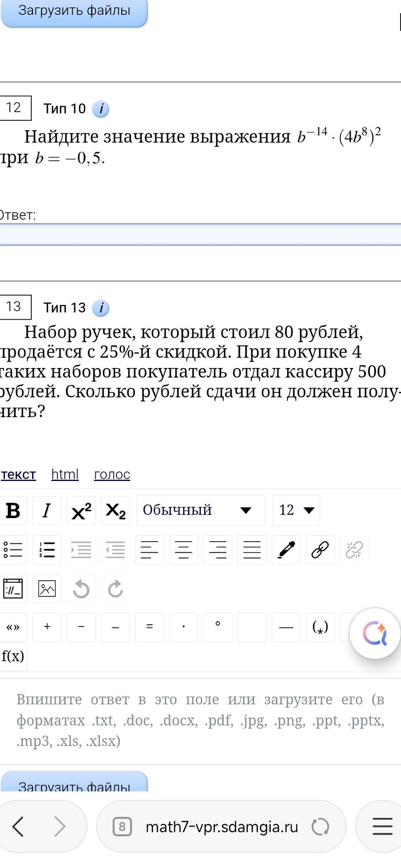The height and width of the screenshot is (868, 401).
Task: Align text to the right
Action: 218,550
